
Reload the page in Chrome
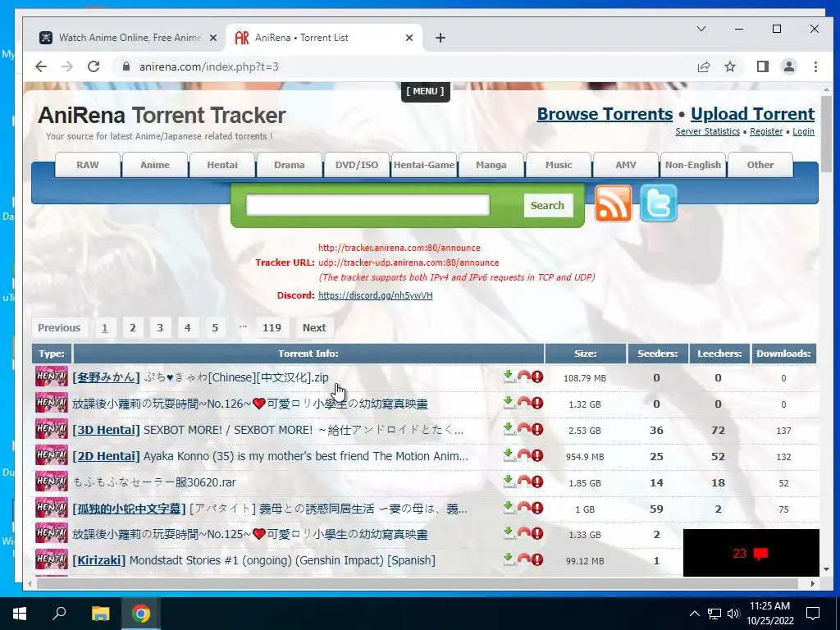(94, 66)
